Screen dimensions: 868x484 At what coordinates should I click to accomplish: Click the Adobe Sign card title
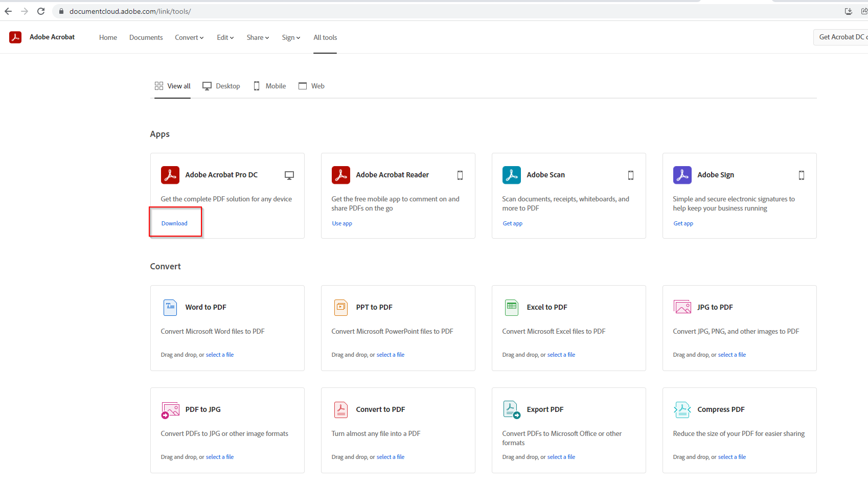716,175
